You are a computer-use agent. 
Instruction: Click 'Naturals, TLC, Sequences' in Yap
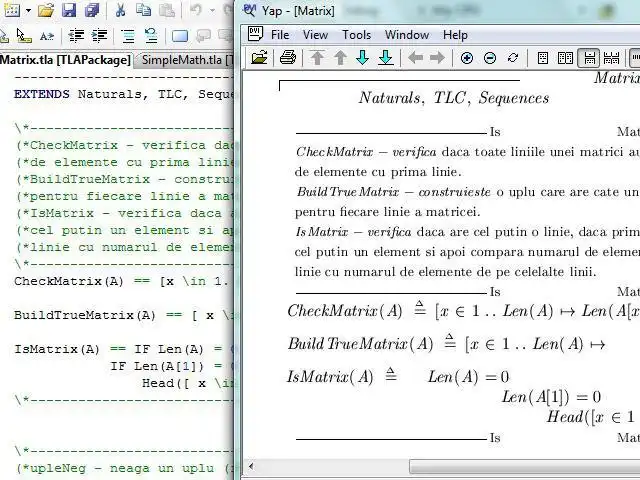pos(454,98)
